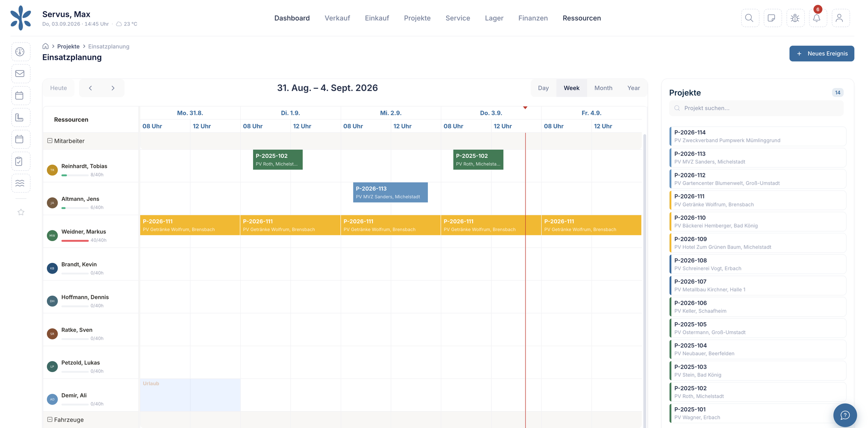This screenshot has height=428, width=868.
Task: Open the envelope mail sidebar icon
Action: [20, 74]
